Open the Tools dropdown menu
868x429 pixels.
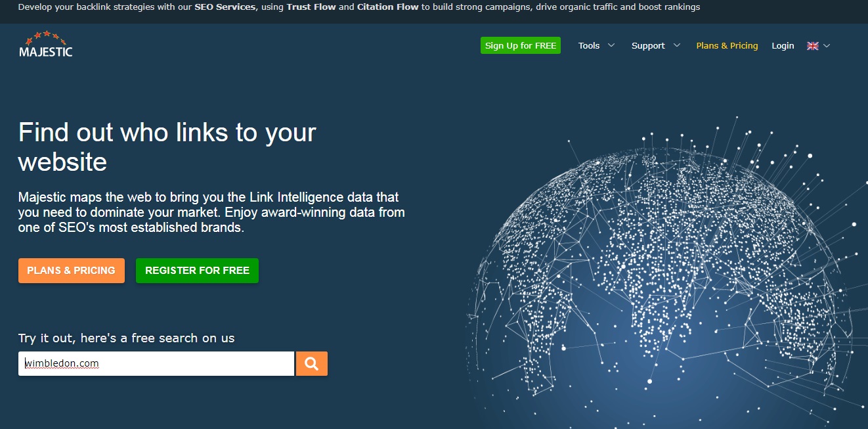point(596,46)
